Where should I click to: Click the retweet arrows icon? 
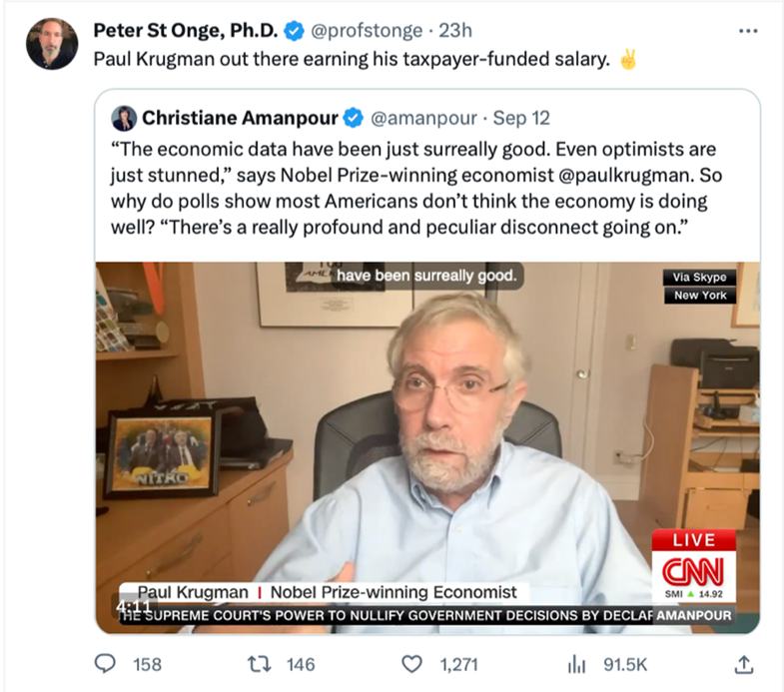coord(259,664)
